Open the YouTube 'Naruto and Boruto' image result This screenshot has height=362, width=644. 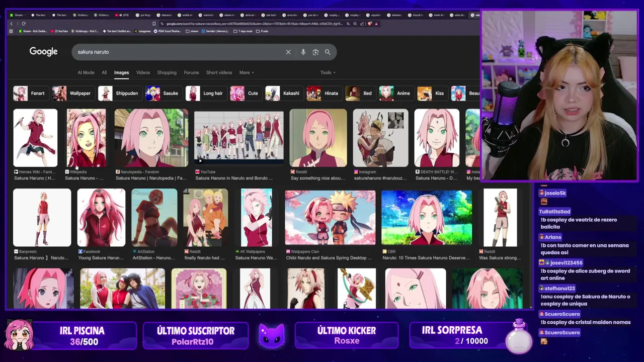[239, 138]
